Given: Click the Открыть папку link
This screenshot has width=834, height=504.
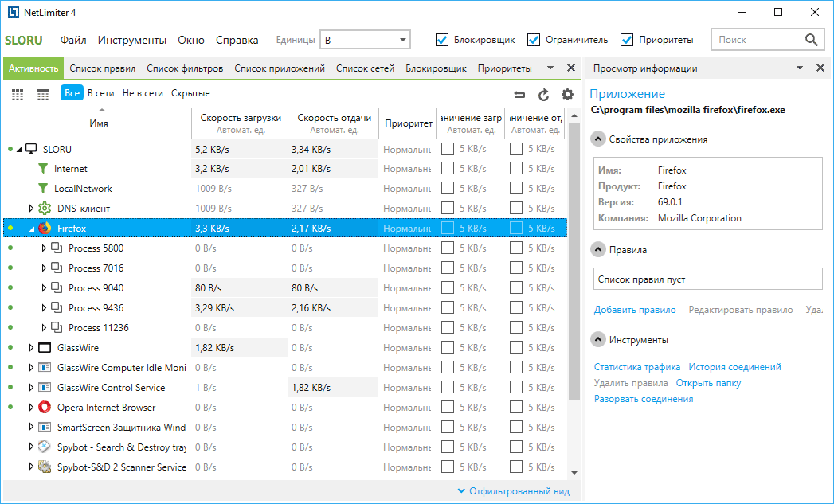Looking at the screenshot, I should (x=708, y=383).
